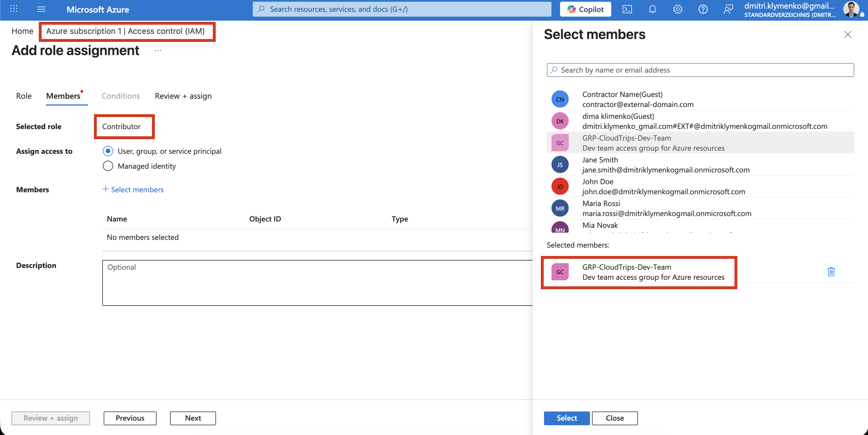Click the CN avatar for Contractor Name

pos(560,99)
